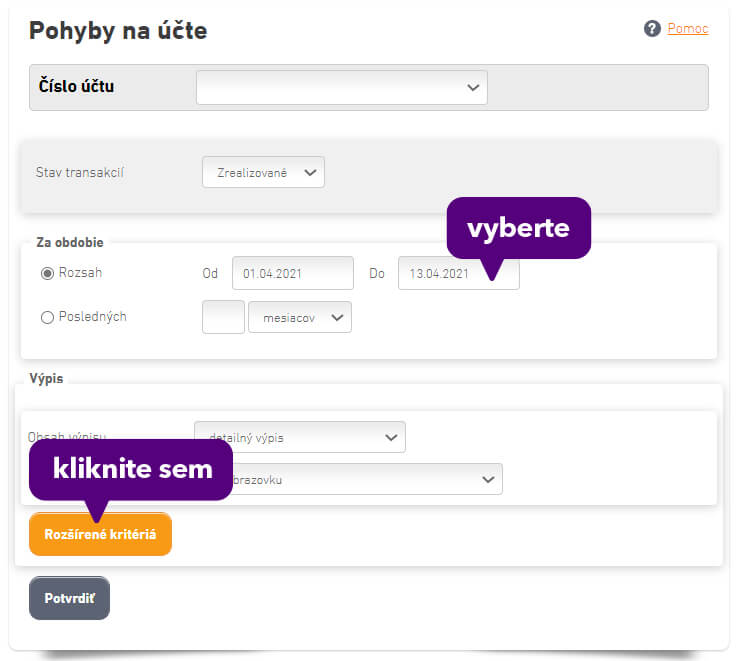The width and height of the screenshot is (747, 661).
Task: Open the Číslo účtu account dropdown
Action: coord(342,87)
